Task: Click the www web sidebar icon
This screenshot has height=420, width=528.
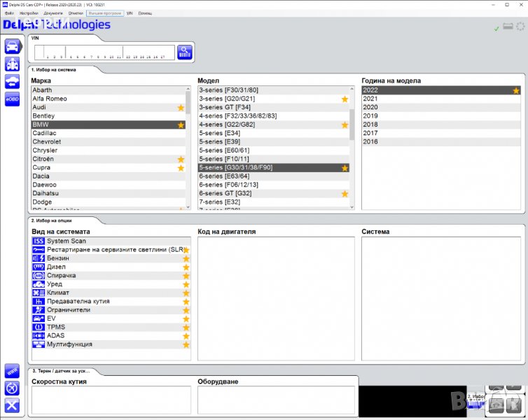Action: pos(12,370)
